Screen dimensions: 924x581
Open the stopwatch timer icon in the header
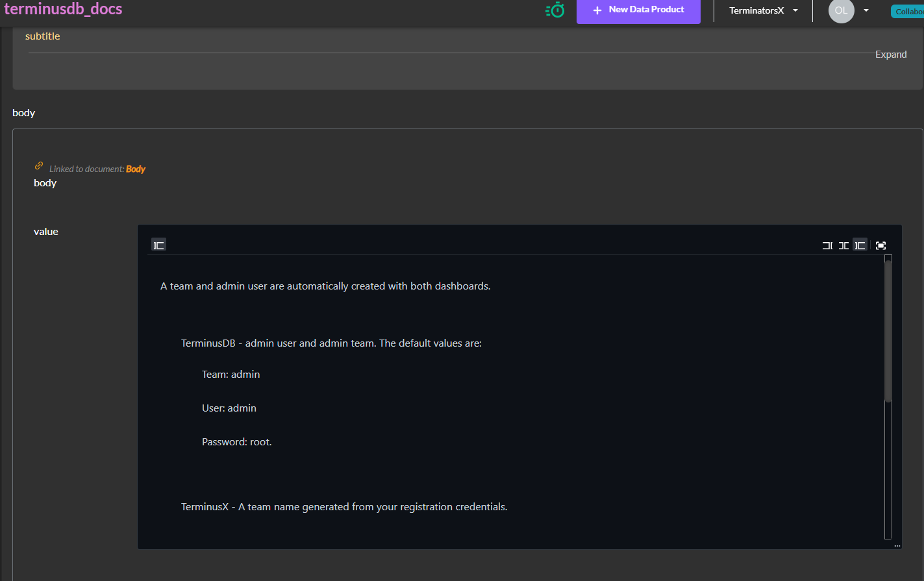click(x=555, y=10)
